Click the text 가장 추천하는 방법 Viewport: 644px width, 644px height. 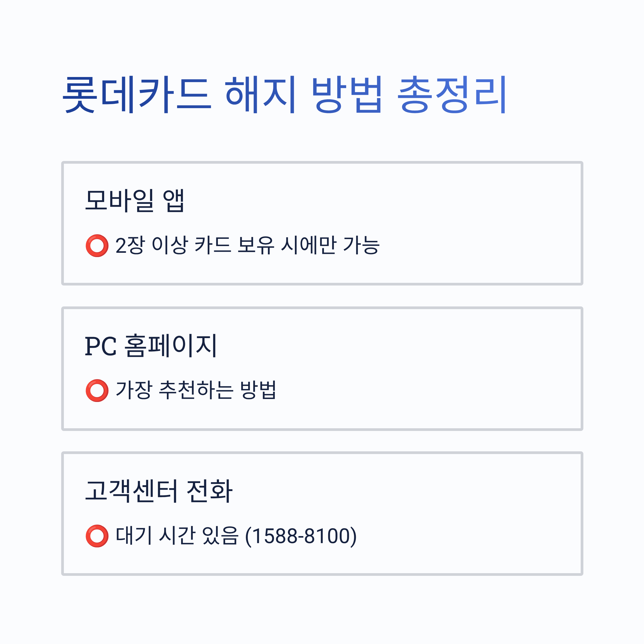tap(196, 390)
